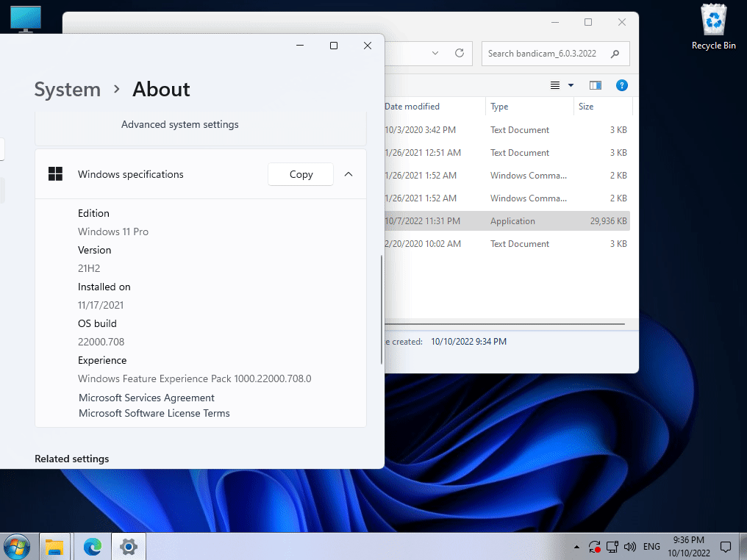Expand the Explorer address bar history dropdown
This screenshot has width=747, height=560.
[x=435, y=54]
